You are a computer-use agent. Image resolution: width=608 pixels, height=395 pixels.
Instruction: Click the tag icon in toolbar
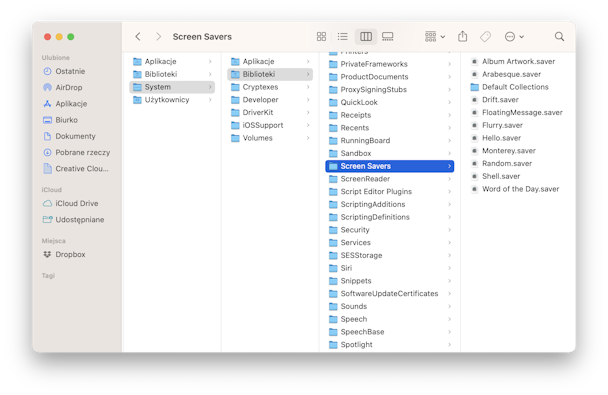pos(485,37)
